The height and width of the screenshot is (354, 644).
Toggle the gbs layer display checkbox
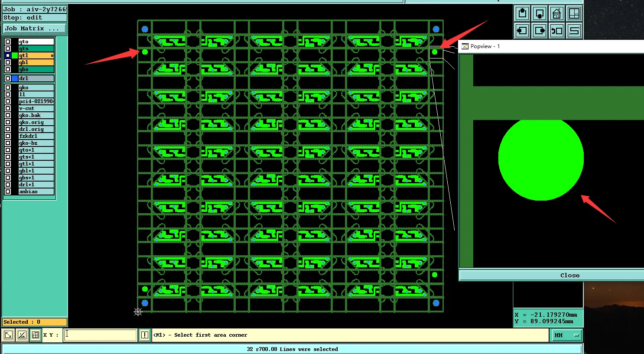(x=8, y=69)
